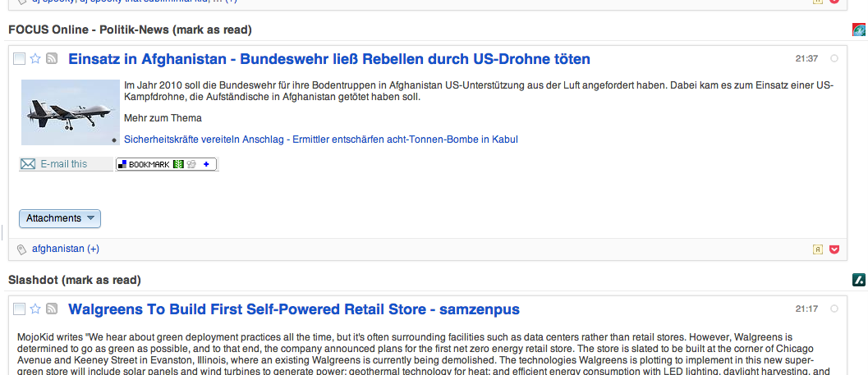Click the tag icon next to afghanistan
This screenshot has height=375, width=868.
(x=22, y=249)
